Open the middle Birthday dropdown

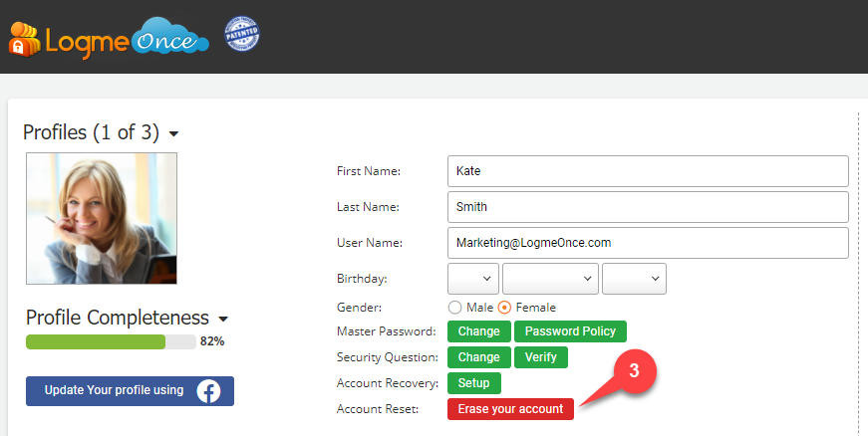[550, 279]
